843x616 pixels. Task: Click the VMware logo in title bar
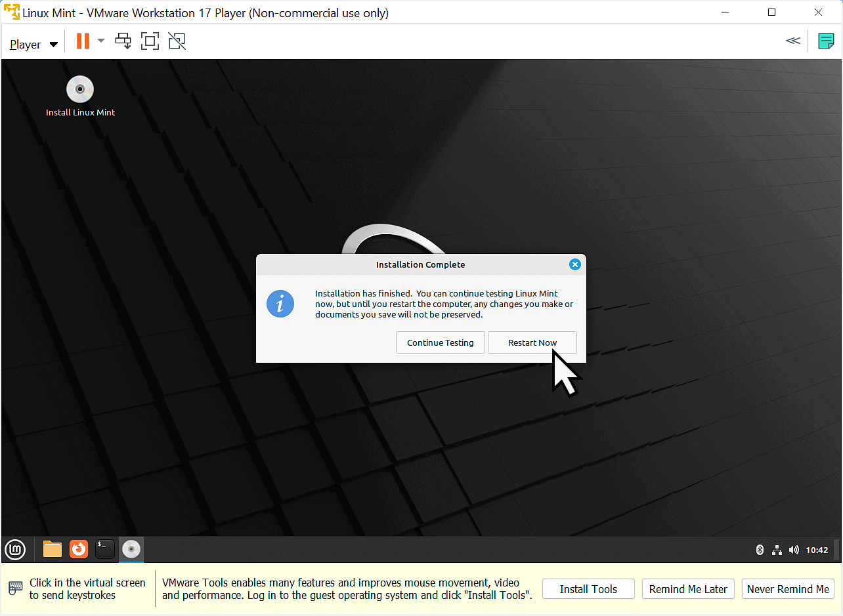click(x=12, y=12)
